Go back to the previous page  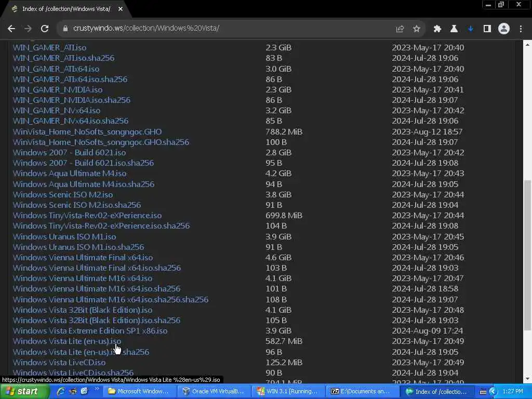tap(11, 29)
